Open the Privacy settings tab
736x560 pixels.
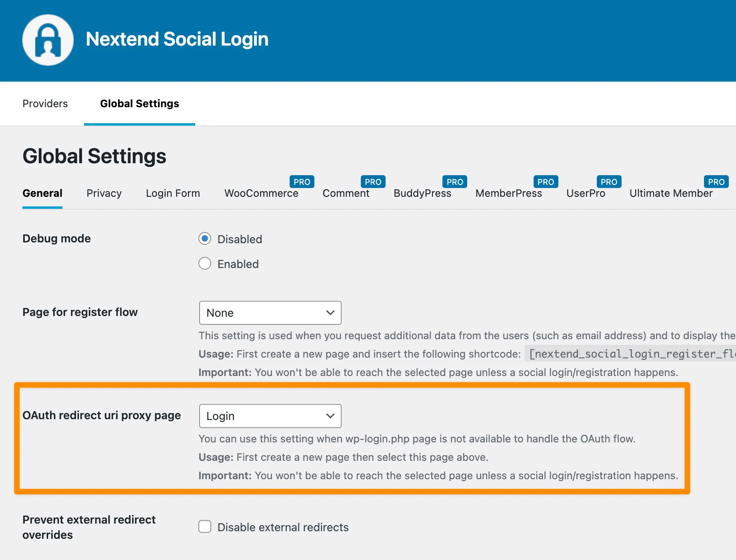tap(104, 193)
